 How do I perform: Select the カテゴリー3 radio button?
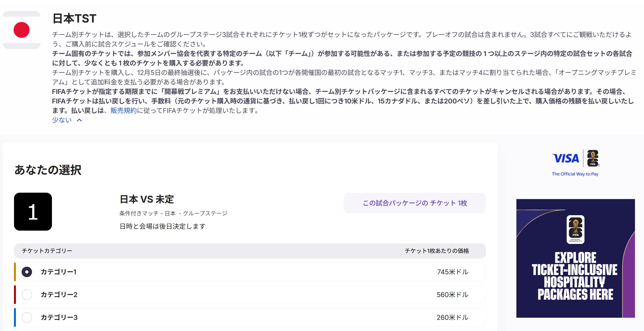(x=27, y=317)
